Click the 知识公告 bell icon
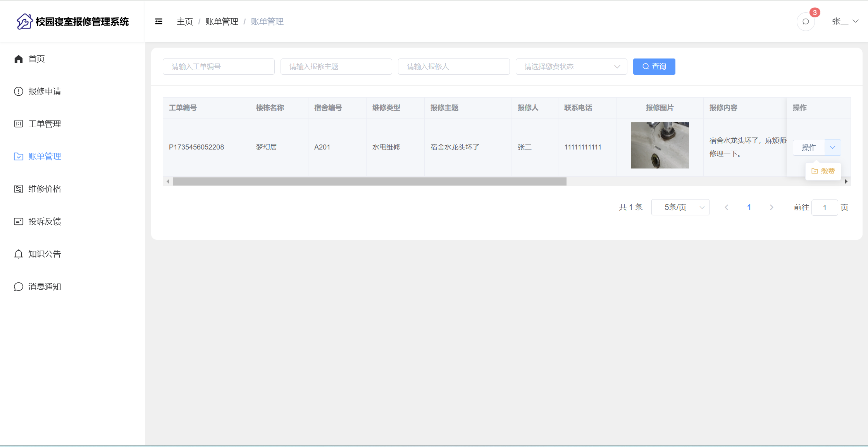868x447 pixels. click(x=19, y=254)
